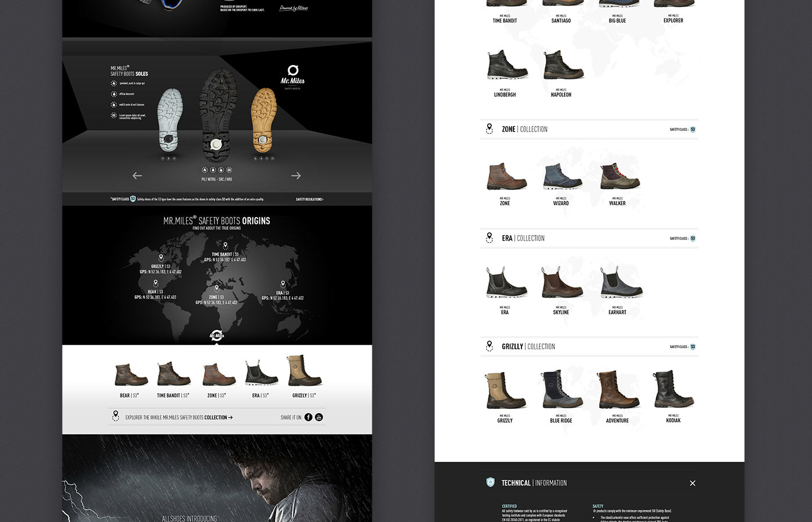Click the Santiago product label
This screenshot has width=812, height=522.
[561, 21]
